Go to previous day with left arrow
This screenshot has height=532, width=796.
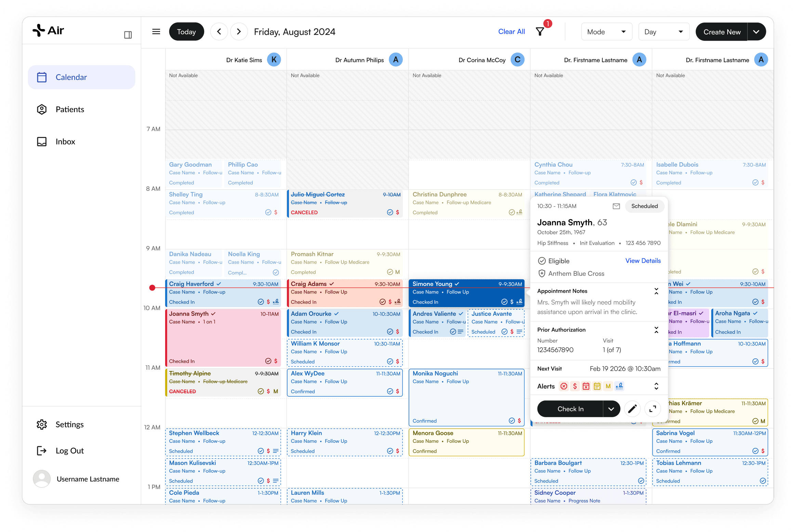[219, 32]
